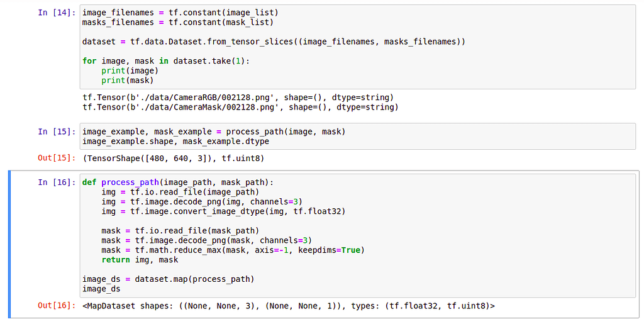The width and height of the screenshot is (644, 324).
Task: Click the process_path(image, mask) call line
Action: point(214,131)
